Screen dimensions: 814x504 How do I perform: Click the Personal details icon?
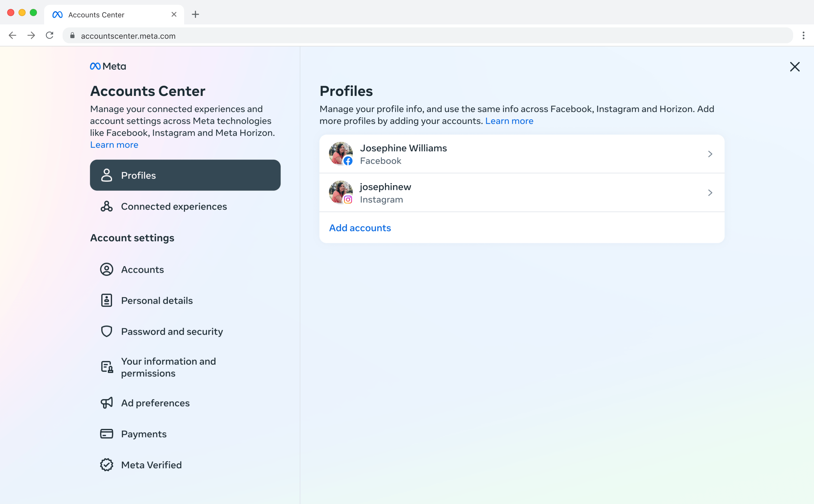106,300
